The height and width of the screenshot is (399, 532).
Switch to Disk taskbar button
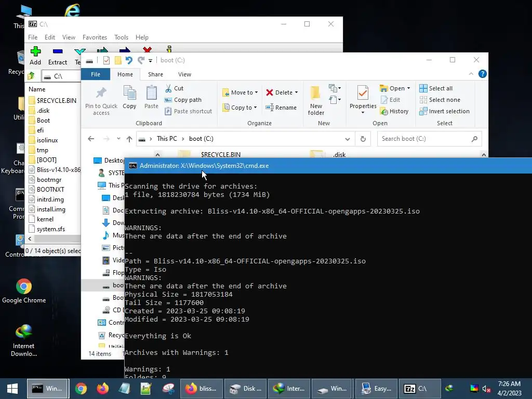(245, 389)
